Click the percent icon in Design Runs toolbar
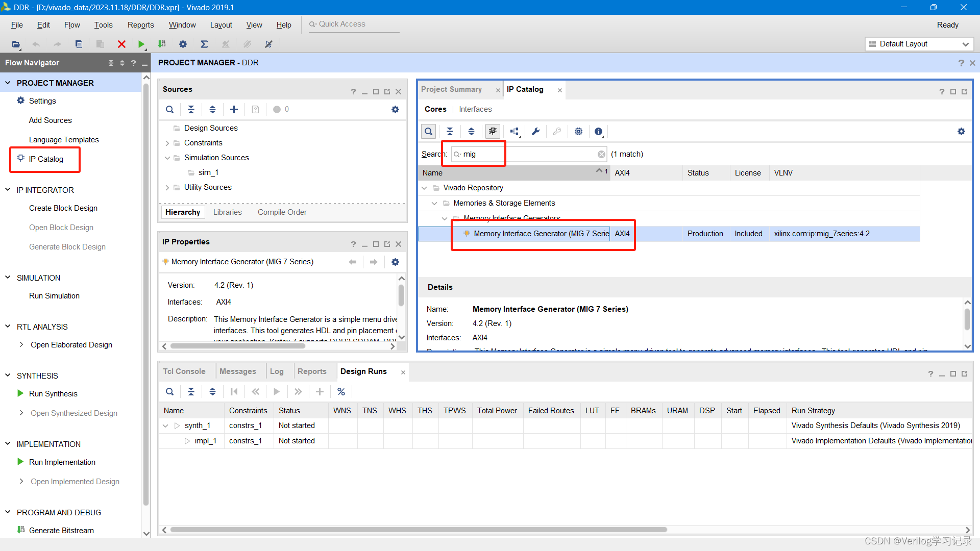980x551 pixels. click(341, 392)
